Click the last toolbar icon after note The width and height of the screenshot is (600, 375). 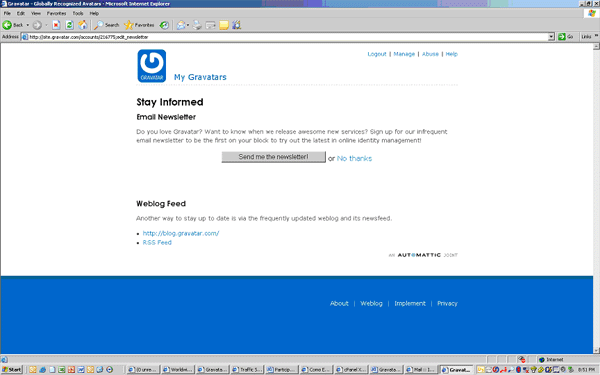[x=236, y=25]
